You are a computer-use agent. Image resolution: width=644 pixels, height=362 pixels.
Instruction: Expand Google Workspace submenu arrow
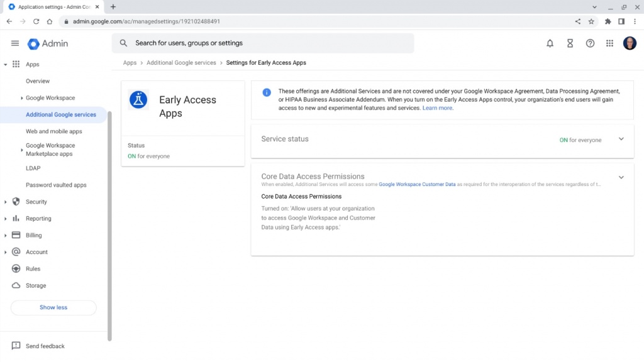21,98
